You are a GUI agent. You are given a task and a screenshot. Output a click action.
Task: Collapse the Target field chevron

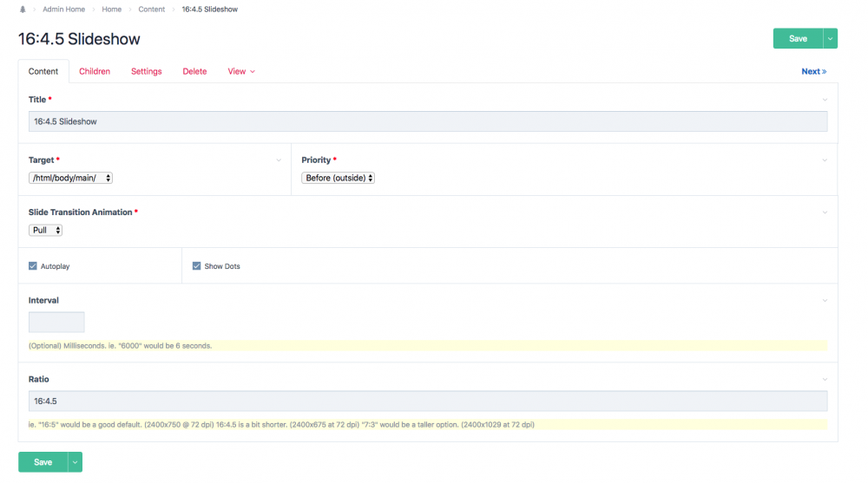(x=279, y=160)
